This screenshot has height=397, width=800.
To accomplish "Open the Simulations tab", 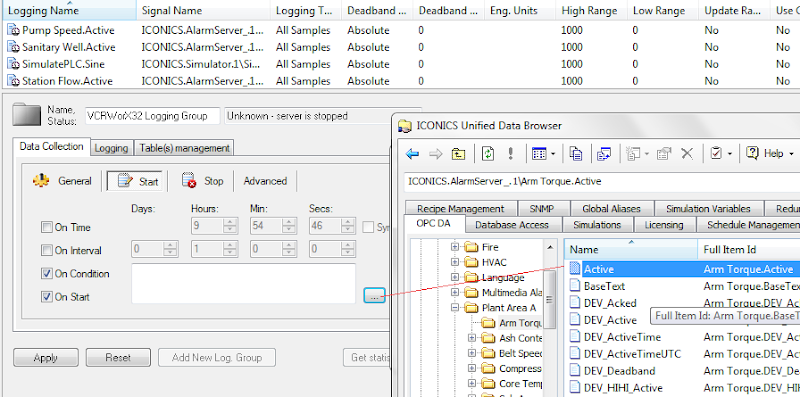I will pyautogui.click(x=597, y=225).
